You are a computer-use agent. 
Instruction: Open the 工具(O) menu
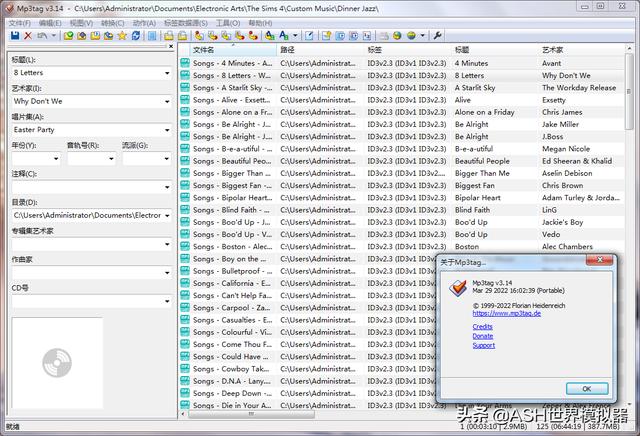(228, 23)
